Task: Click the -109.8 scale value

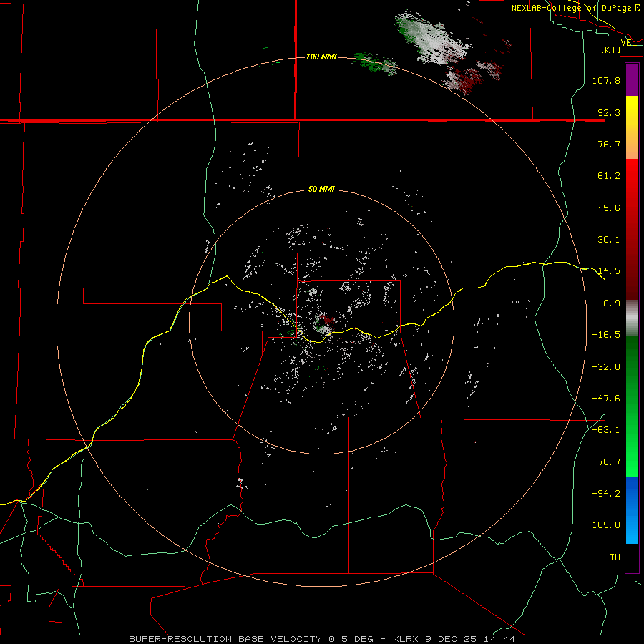Action: pyautogui.click(x=603, y=525)
